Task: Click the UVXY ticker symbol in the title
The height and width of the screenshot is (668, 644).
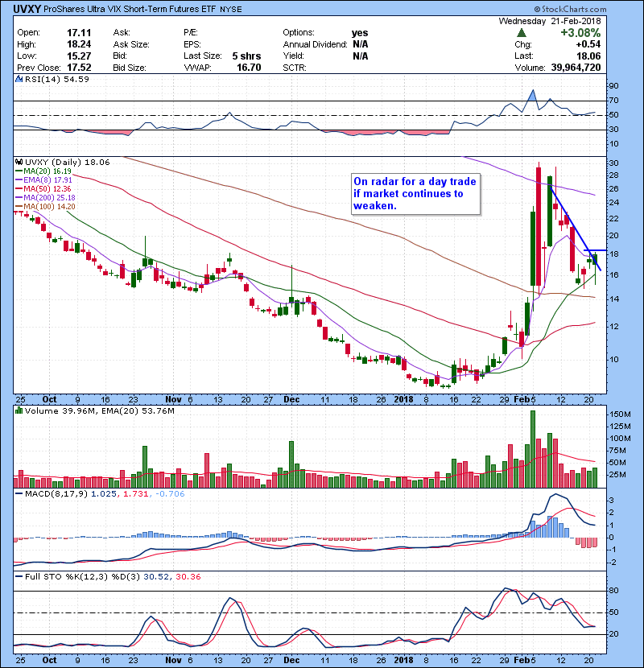Action: (x=27, y=9)
